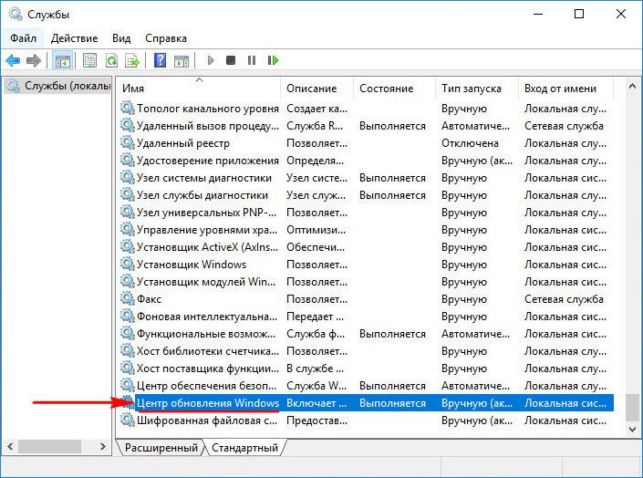Screen dimensions: 643x478
Task: Click the Forward arrow toolbar icon
Action: 34,61
